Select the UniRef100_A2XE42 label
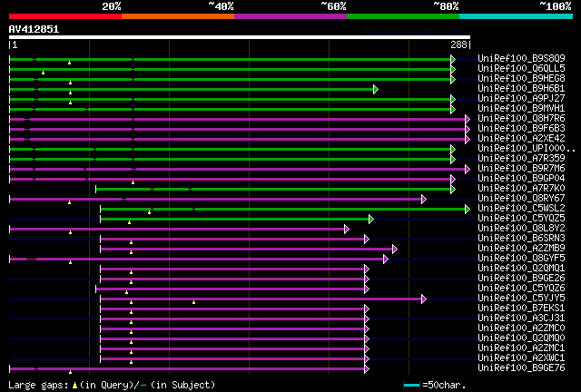This screenshot has height=392, width=581. [521, 138]
